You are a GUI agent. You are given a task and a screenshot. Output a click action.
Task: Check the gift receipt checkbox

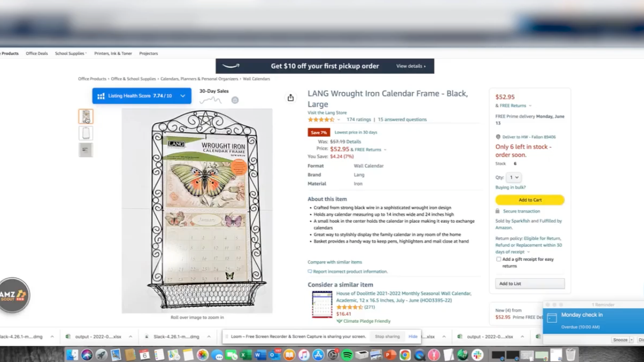pyautogui.click(x=499, y=259)
